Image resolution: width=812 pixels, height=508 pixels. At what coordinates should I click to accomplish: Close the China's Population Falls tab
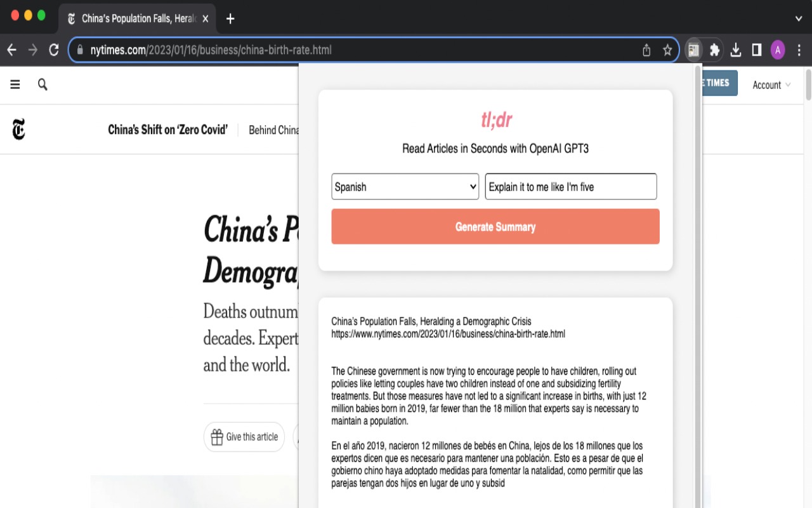coord(205,18)
